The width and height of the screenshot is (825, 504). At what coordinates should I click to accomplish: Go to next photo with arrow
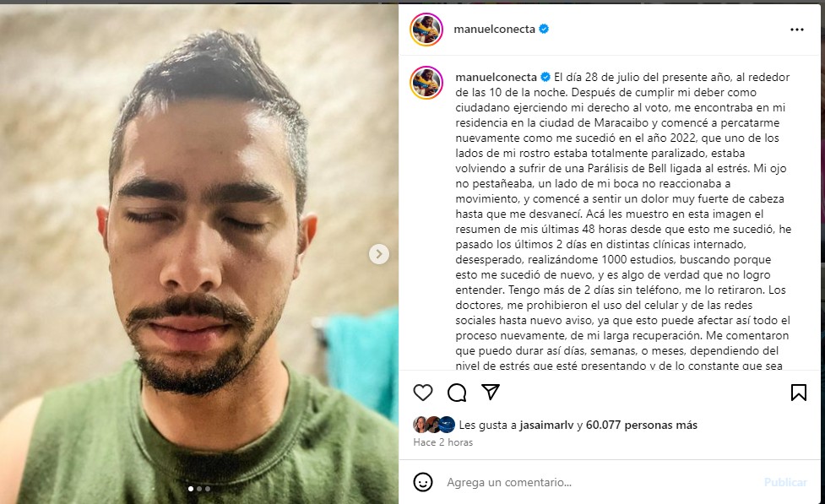(x=379, y=254)
